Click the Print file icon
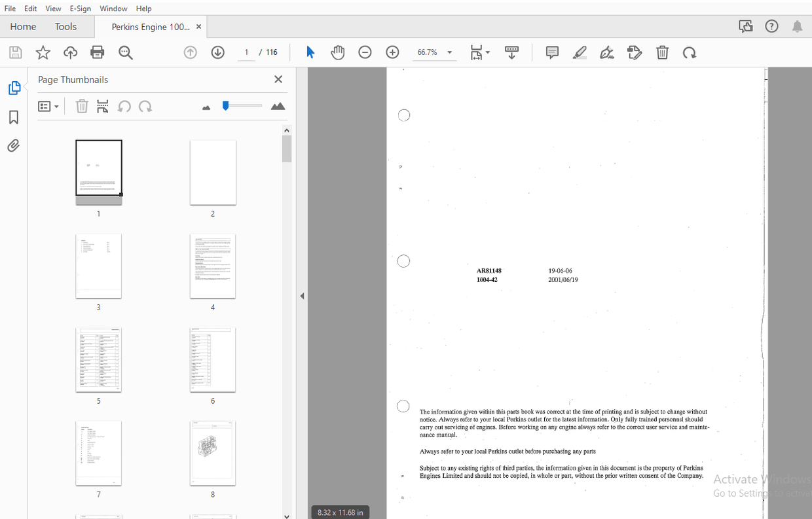Viewport: 812px width, 519px height. click(x=98, y=53)
